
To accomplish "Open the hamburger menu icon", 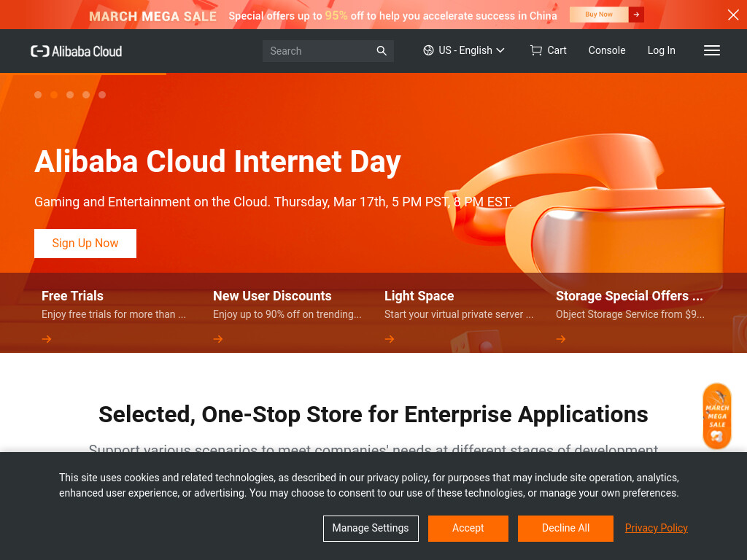I will pos(712,50).
